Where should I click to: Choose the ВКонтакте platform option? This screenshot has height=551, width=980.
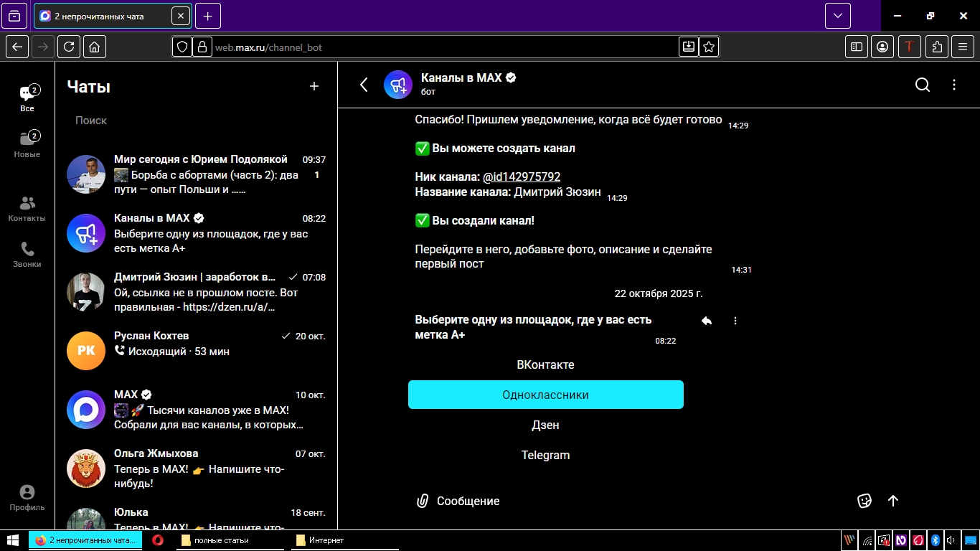(x=545, y=364)
